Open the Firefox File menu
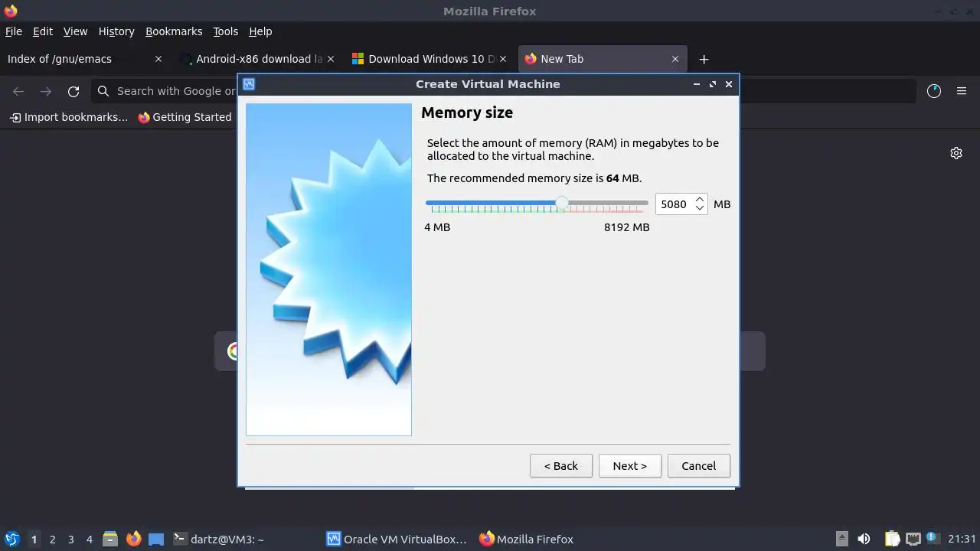Viewport: 980px width, 551px height. click(13, 31)
